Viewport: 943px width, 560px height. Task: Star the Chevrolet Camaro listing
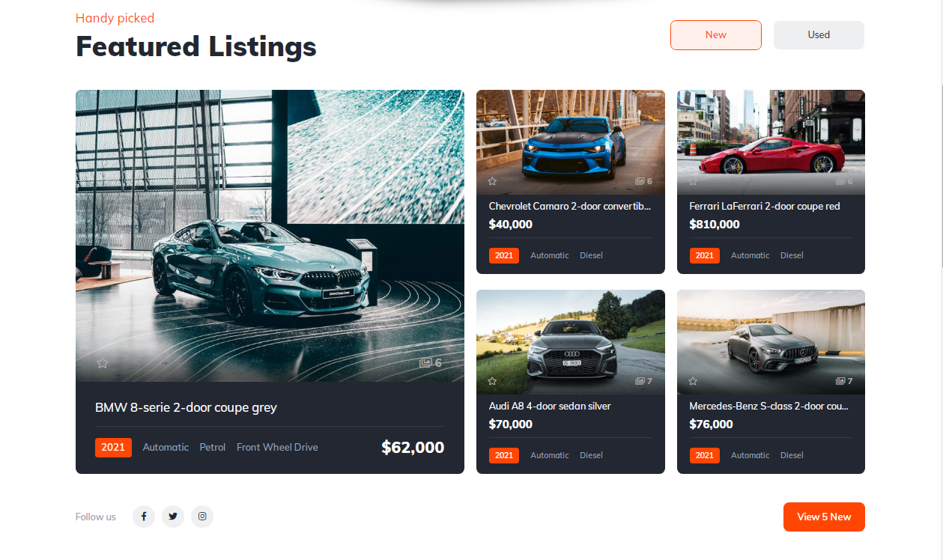(492, 181)
